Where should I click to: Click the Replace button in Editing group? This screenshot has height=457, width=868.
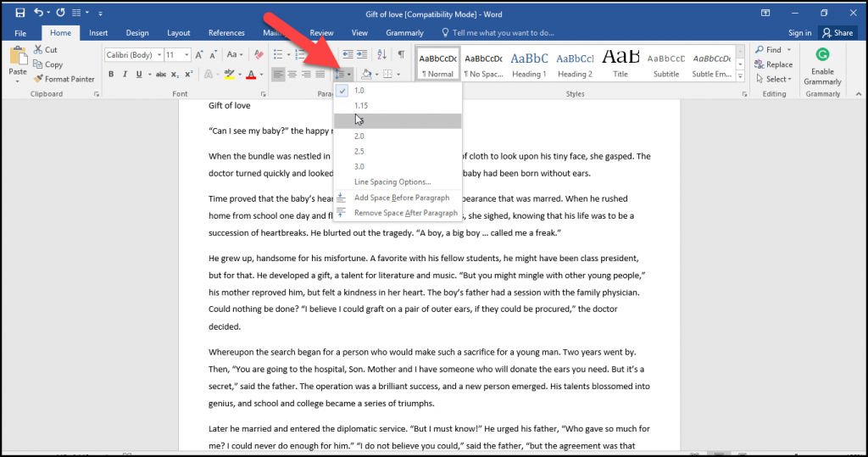tap(774, 64)
